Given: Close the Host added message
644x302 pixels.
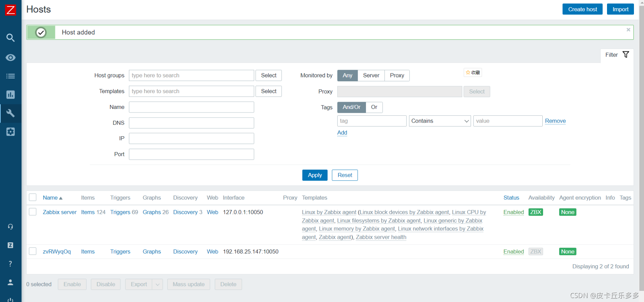Looking at the screenshot, I should [x=628, y=30].
